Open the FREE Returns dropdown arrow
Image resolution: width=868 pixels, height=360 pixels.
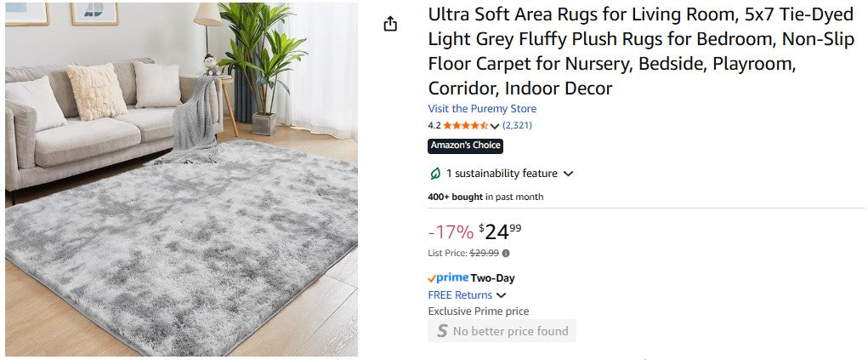click(501, 295)
